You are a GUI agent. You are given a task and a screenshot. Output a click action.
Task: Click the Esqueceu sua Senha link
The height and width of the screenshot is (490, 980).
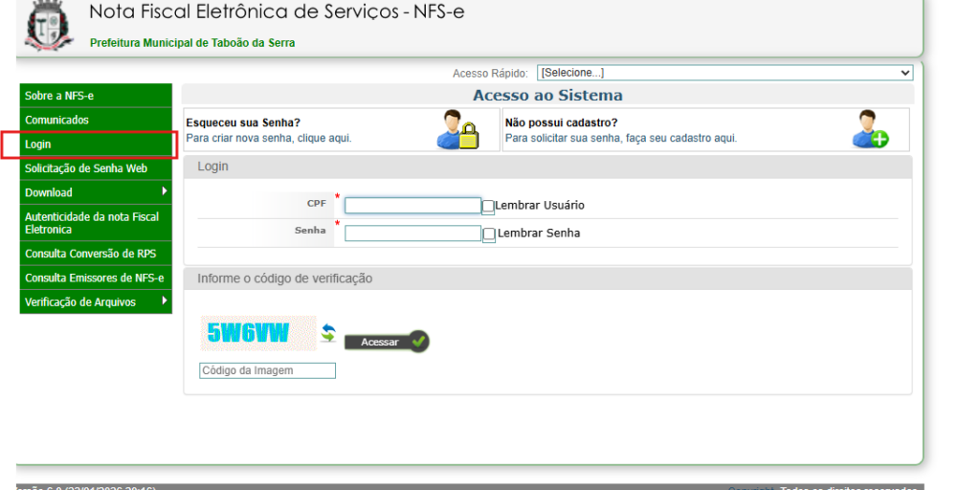pyautogui.click(x=243, y=122)
